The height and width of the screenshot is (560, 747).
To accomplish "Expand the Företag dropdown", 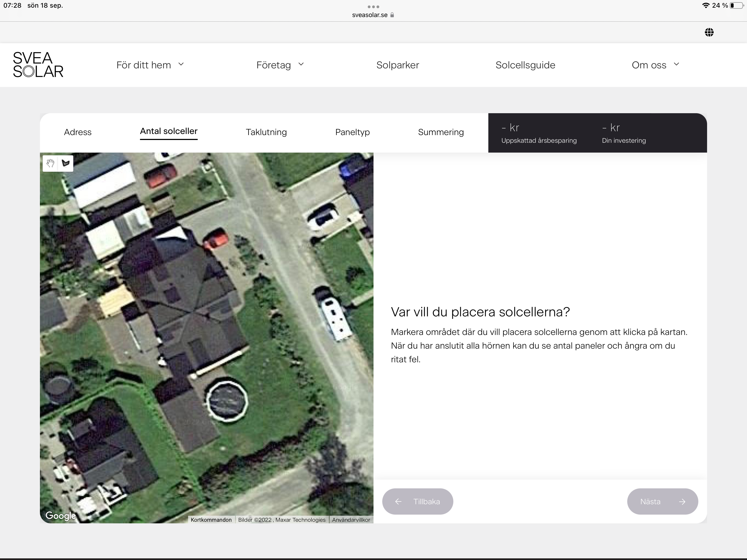I will 280,65.
